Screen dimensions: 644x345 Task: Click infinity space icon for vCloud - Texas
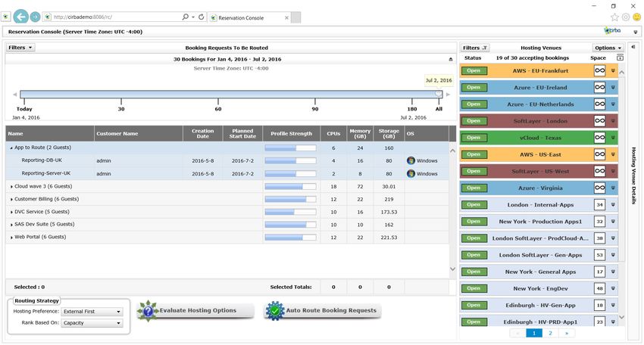tap(599, 138)
